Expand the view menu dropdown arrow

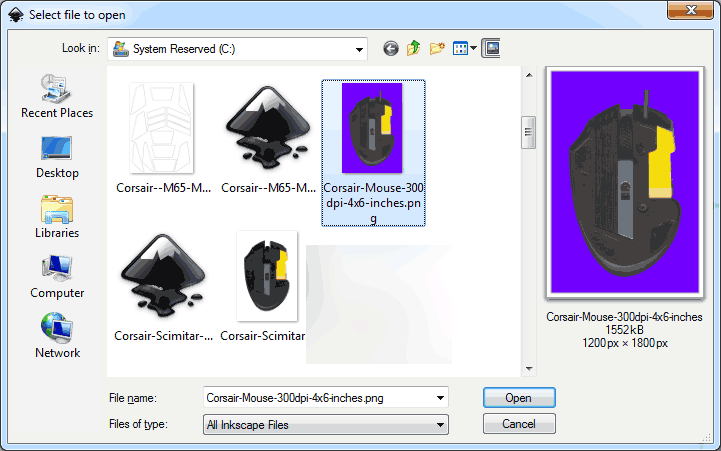pyautogui.click(x=473, y=48)
